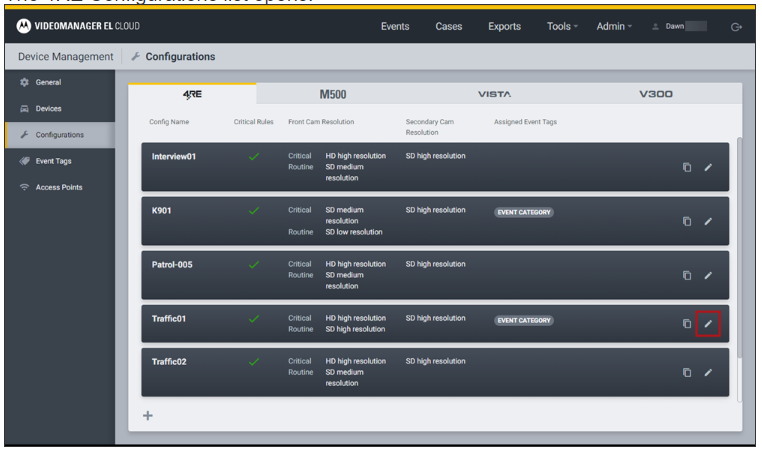Click the Front Cam Resolution header
Screen dimensions: 762x451
(321, 121)
